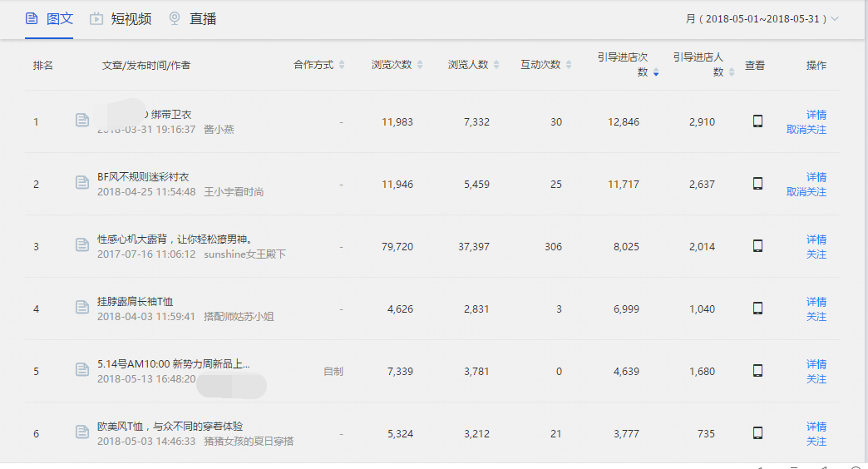Click author name 猪猪女孩的夏日穿搭
The height and width of the screenshot is (469, 868).
click(x=249, y=442)
